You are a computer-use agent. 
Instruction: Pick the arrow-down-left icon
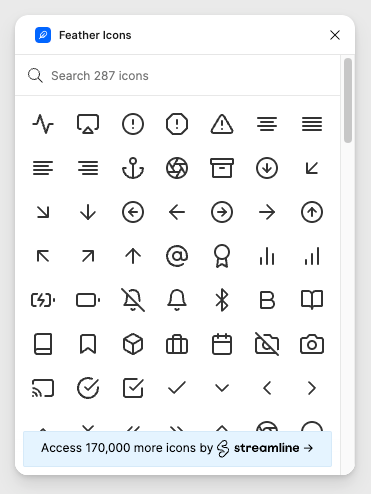(x=312, y=168)
